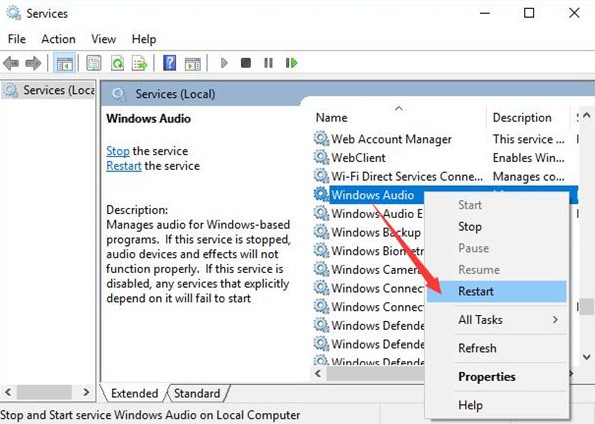
Task: Click the Stop Service square icon
Action: 246,63
